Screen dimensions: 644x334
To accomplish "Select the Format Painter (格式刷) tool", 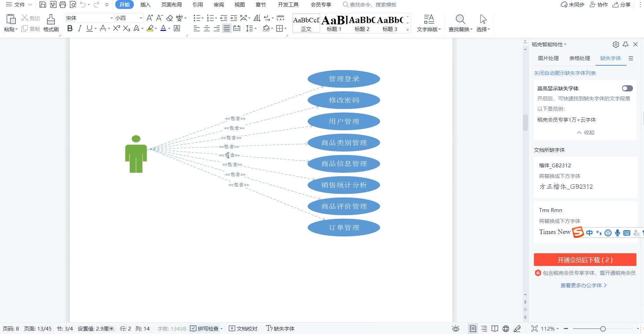I will click(51, 23).
